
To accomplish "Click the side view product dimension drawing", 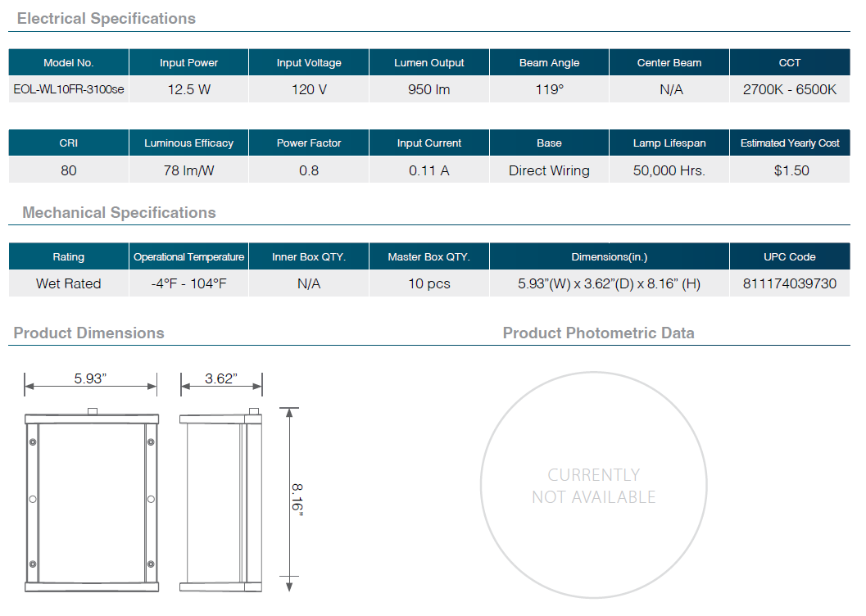I will (220, 500).
